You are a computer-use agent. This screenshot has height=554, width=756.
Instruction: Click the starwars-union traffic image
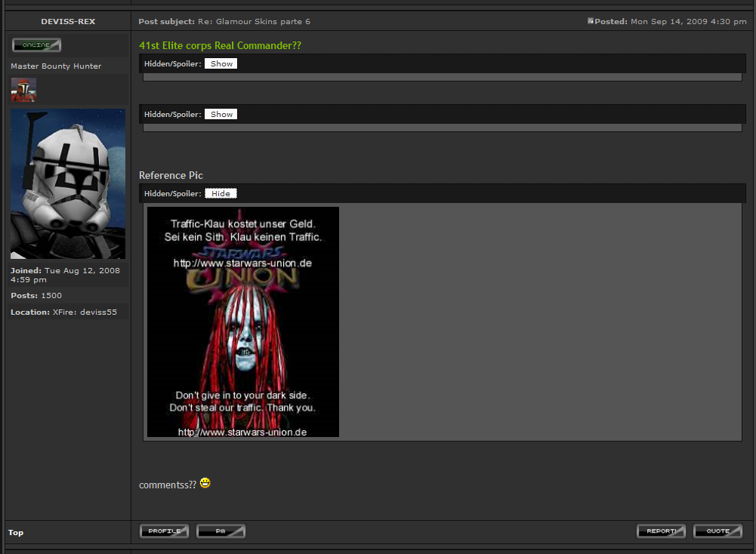(243, 322)
